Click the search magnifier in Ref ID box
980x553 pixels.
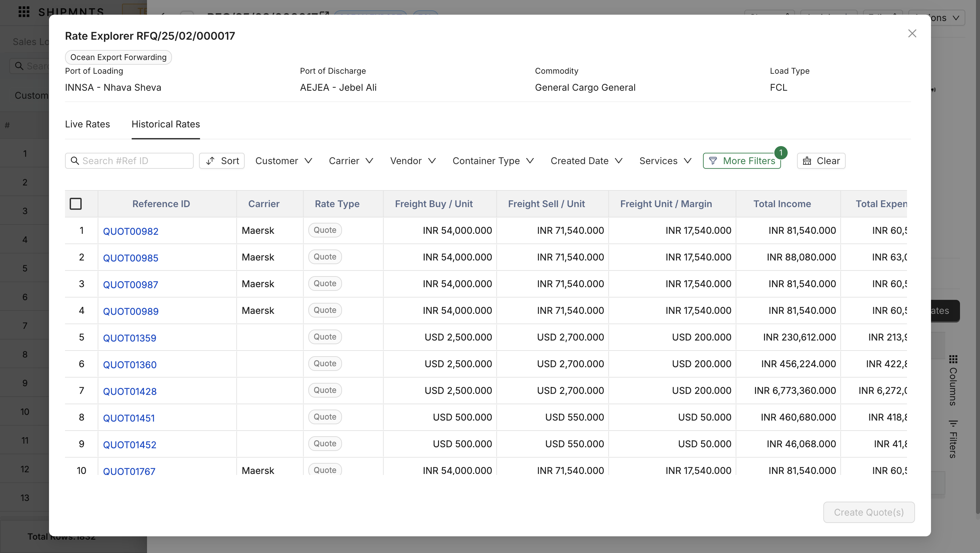pos(75,161)
